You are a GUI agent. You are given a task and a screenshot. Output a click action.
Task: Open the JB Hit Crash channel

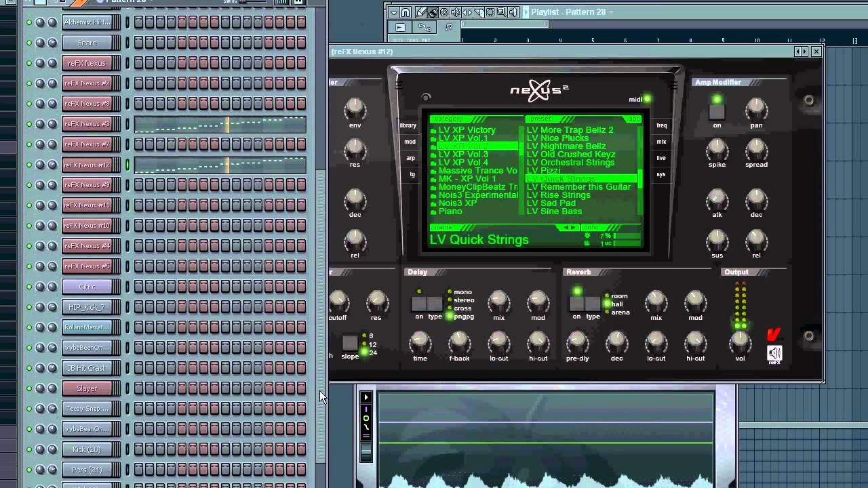tap(87, 368)
